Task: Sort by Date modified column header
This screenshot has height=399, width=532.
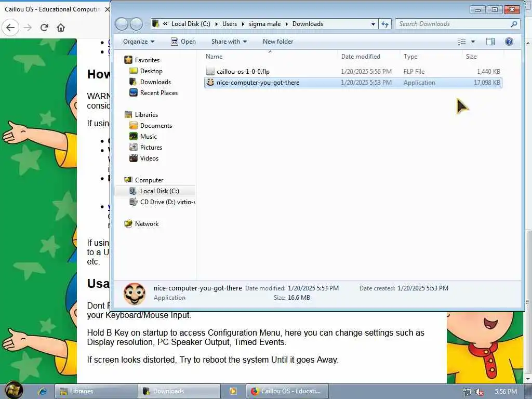Action: point(369,56)
